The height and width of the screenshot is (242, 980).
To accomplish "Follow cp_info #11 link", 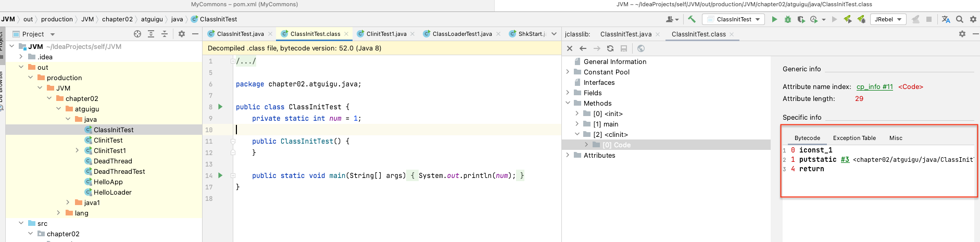I will (874, 87).
